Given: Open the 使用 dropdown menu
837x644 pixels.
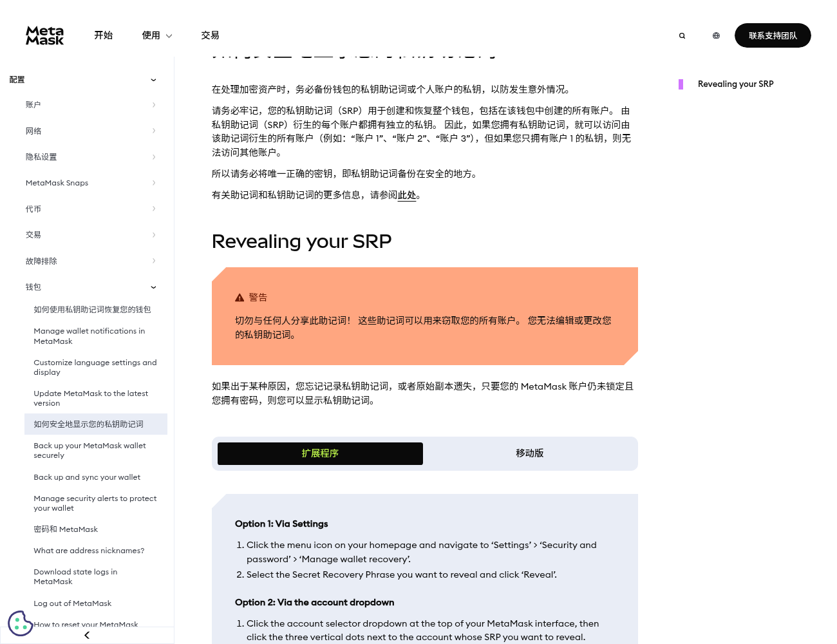Looking at the screenshot, I should [x=157, y=35].
